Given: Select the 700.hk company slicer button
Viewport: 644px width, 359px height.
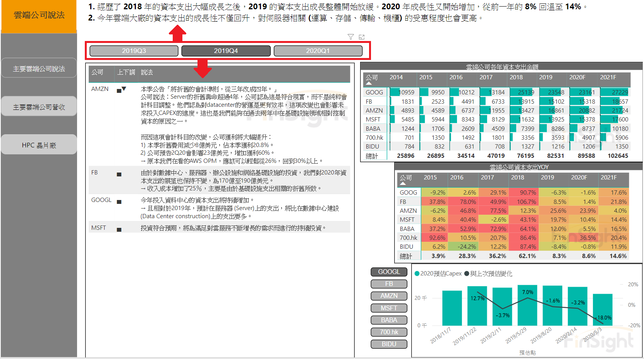Looking at the screenshot, I should [389, 332].
